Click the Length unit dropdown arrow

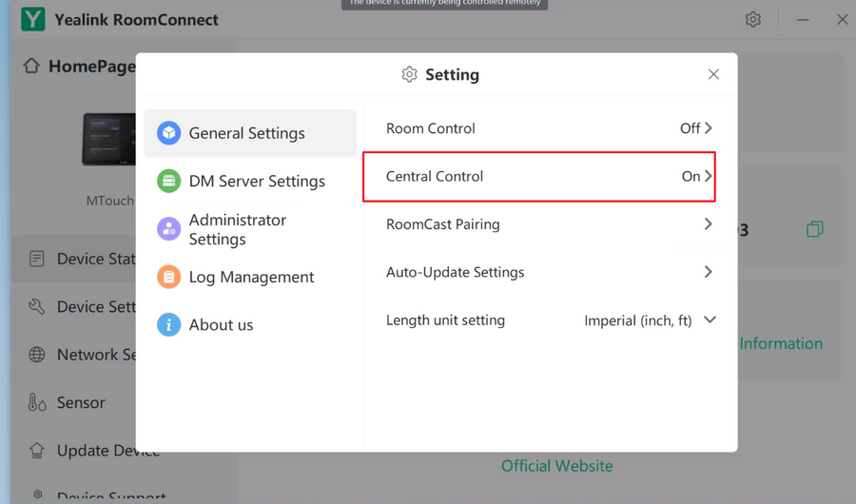click(710, 320)
